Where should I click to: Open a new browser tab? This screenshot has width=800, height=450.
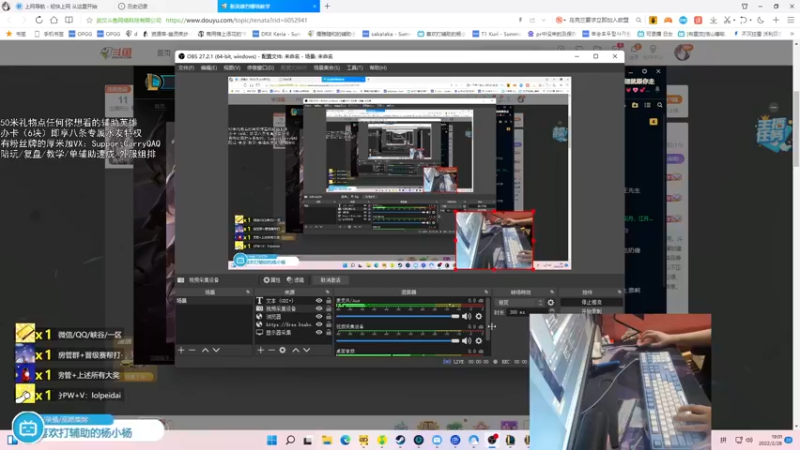coord(327,6)
